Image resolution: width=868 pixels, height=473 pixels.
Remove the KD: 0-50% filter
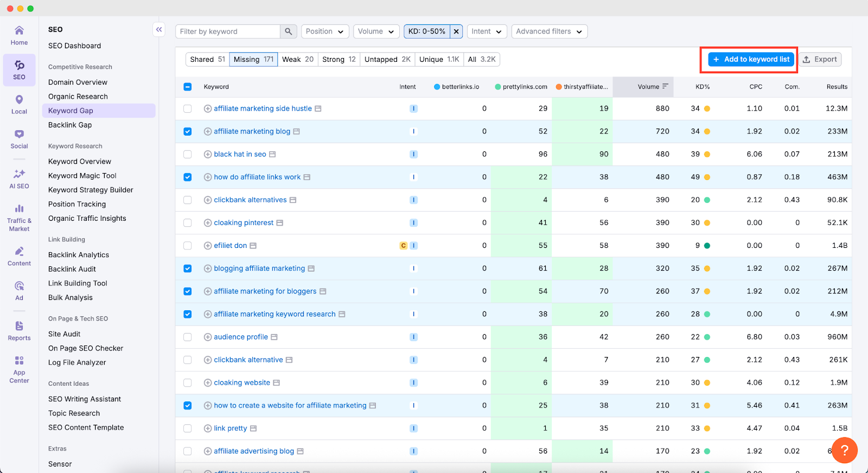pos(456,31)
